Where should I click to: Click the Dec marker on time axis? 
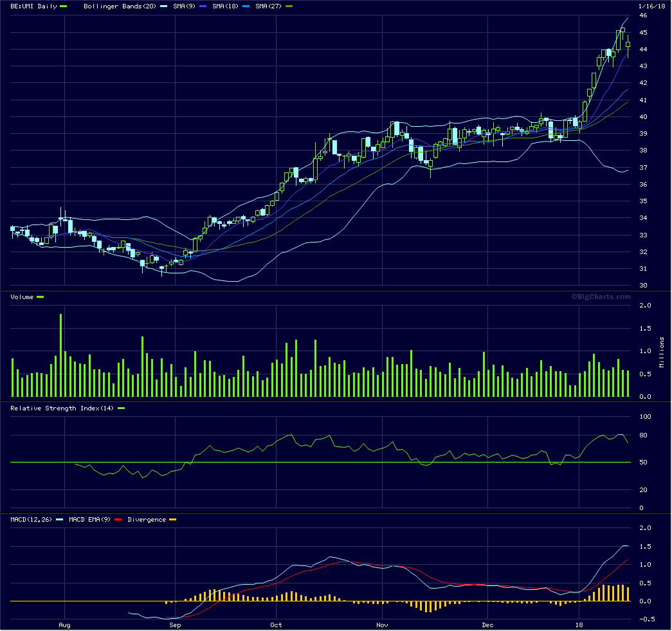click(x=487, y=624)
